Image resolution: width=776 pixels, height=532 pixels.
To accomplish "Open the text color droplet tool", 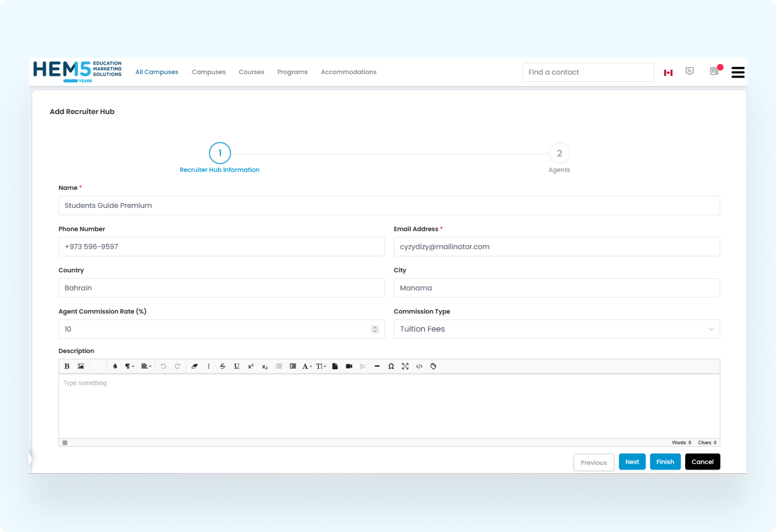I will coord(115,366).
